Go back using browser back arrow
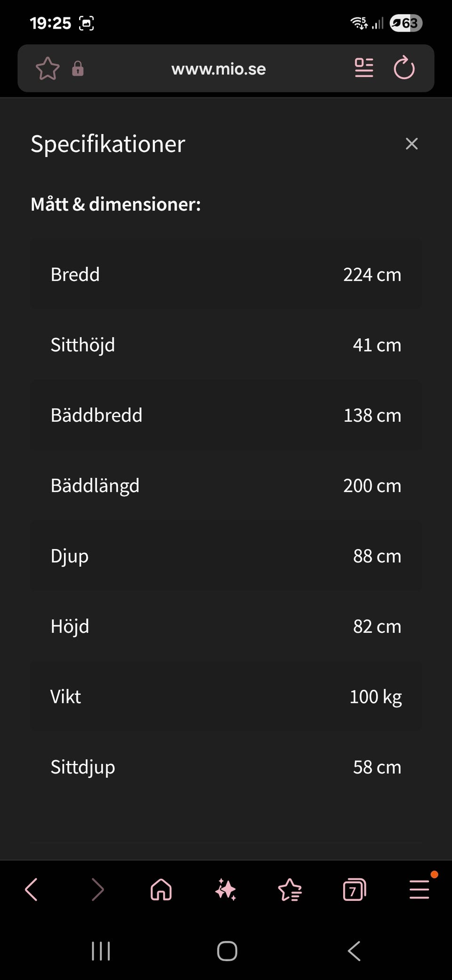Viewport: 452px width, 980px height. 32,890
